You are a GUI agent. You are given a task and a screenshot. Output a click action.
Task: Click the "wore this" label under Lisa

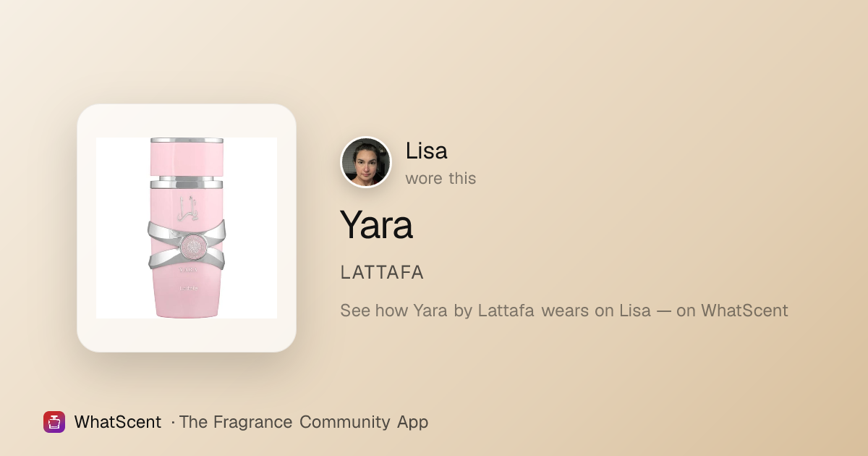tap(441, 178)
